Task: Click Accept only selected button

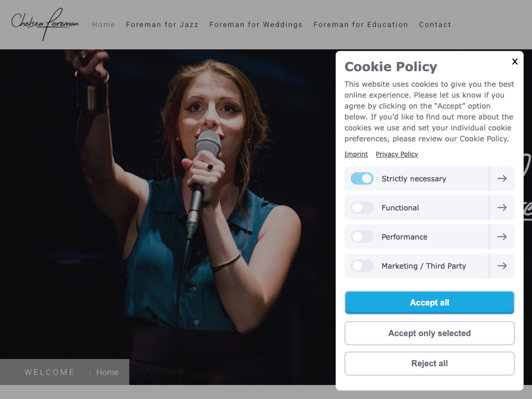Action: coord(430,334)
